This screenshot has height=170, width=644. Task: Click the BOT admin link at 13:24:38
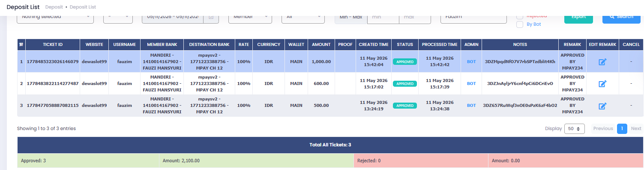click(471, 106)
